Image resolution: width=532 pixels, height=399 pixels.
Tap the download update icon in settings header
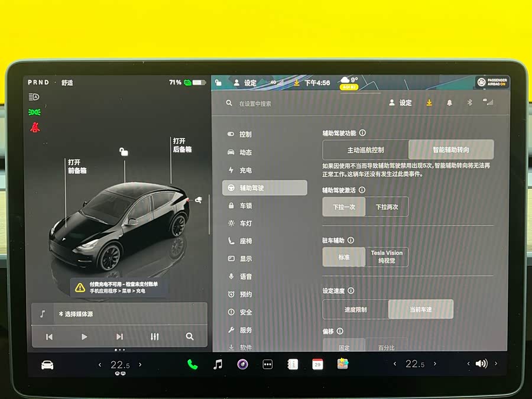pyautogui.click(x=429, y=102)
